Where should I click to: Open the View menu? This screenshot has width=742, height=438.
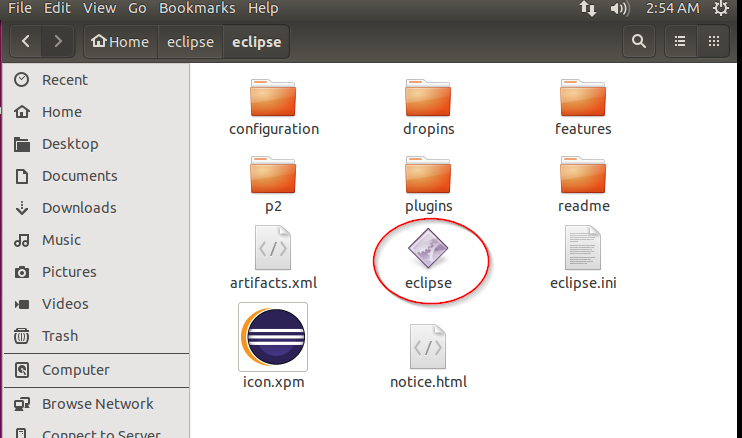(x=99, y=8)
